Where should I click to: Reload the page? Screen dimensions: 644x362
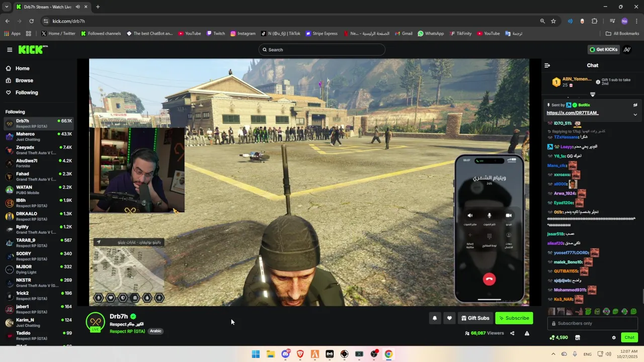[x=31, y=21]
